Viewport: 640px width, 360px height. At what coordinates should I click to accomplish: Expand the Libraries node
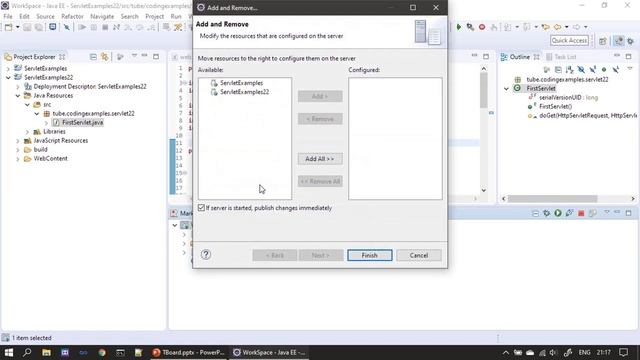point(27,131)
